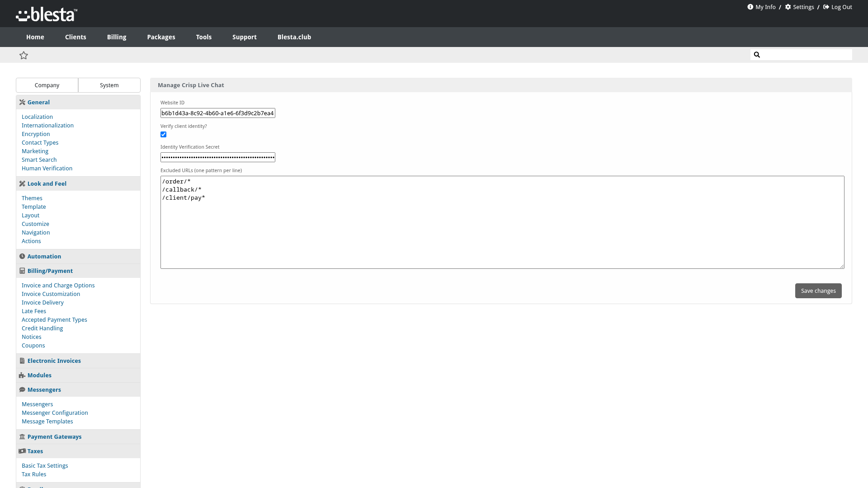Open the Customize link

pos(35,224)
